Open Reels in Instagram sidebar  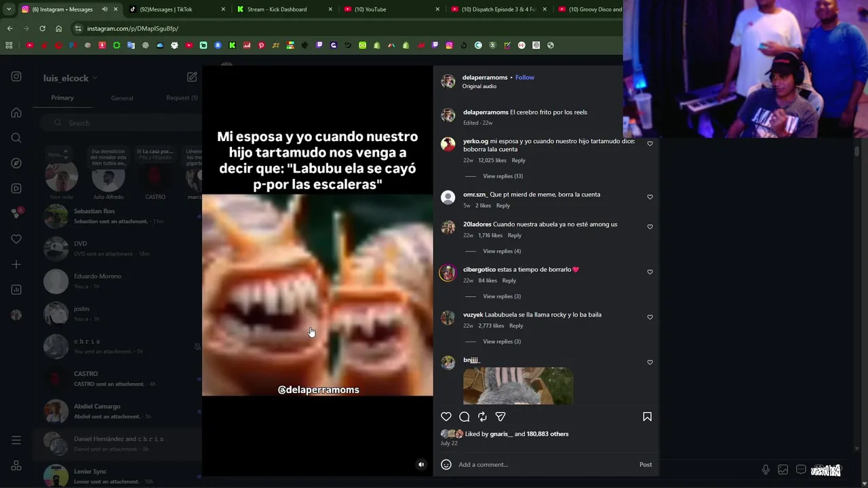pos(16,188)
